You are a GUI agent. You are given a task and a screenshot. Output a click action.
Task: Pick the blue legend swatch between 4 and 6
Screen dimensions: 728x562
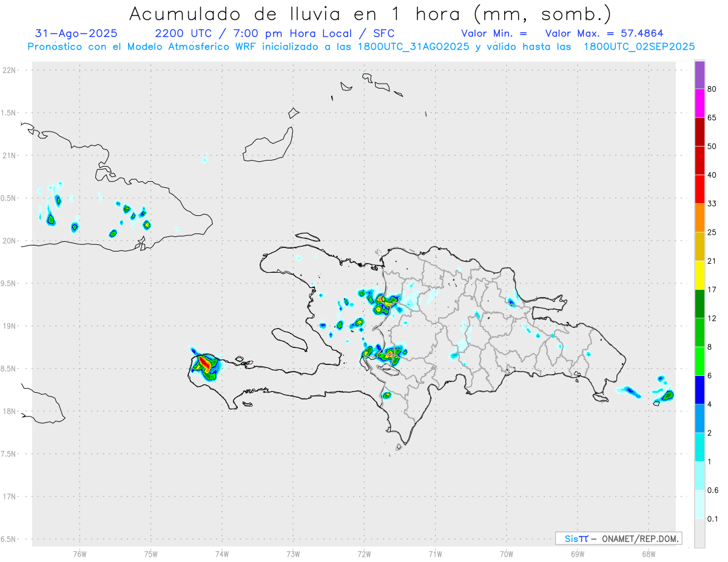(699, 390)
